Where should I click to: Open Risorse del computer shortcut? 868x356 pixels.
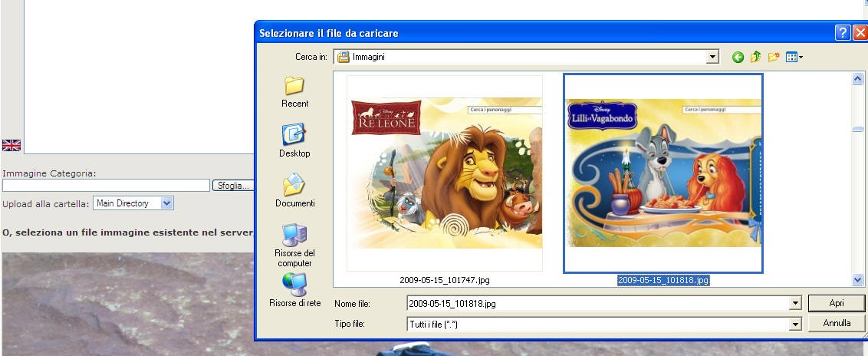[294, 246]
